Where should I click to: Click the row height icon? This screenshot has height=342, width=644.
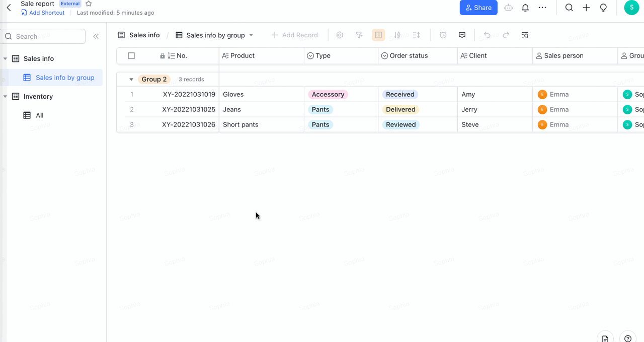click(416, 35)
